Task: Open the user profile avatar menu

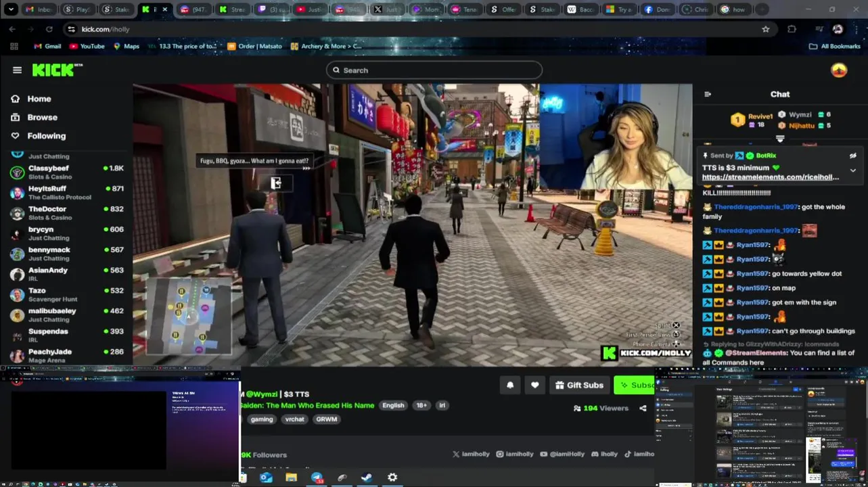Action: point(839,70)
